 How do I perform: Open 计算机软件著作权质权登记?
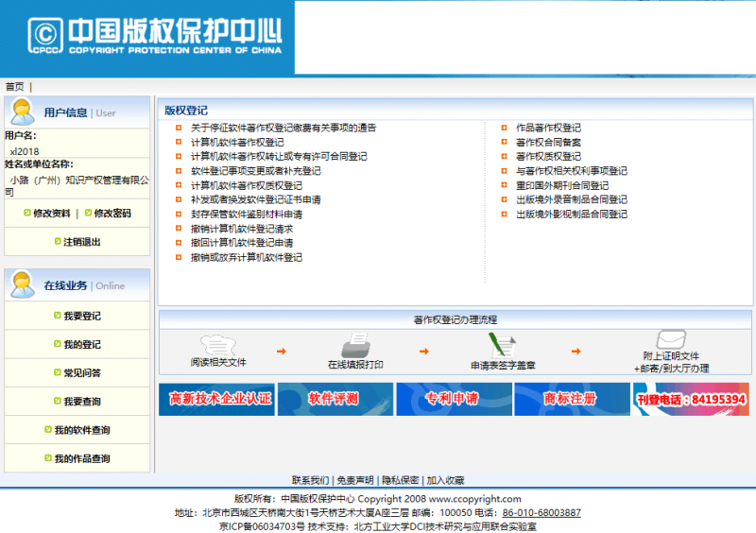(247, 185)
